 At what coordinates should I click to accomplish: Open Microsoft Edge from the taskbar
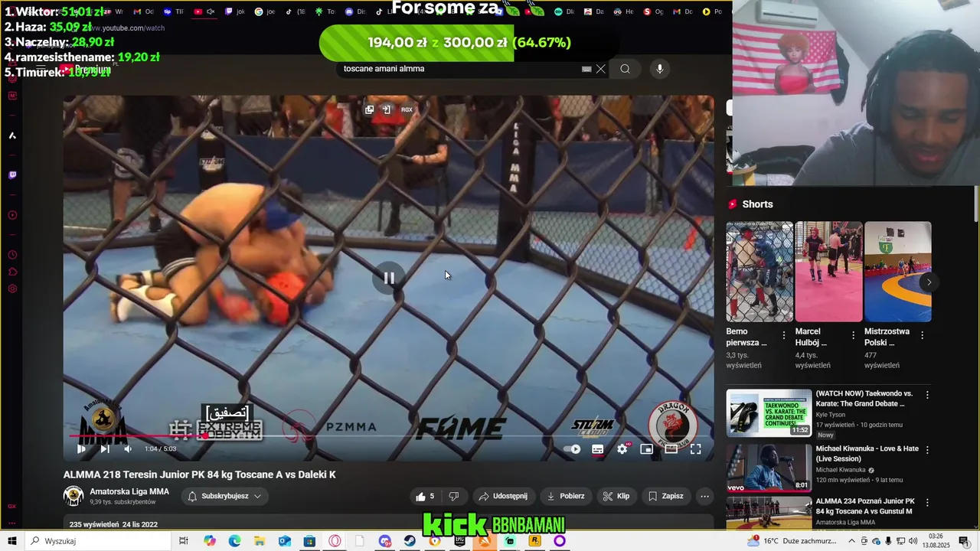tap(234, 541)
